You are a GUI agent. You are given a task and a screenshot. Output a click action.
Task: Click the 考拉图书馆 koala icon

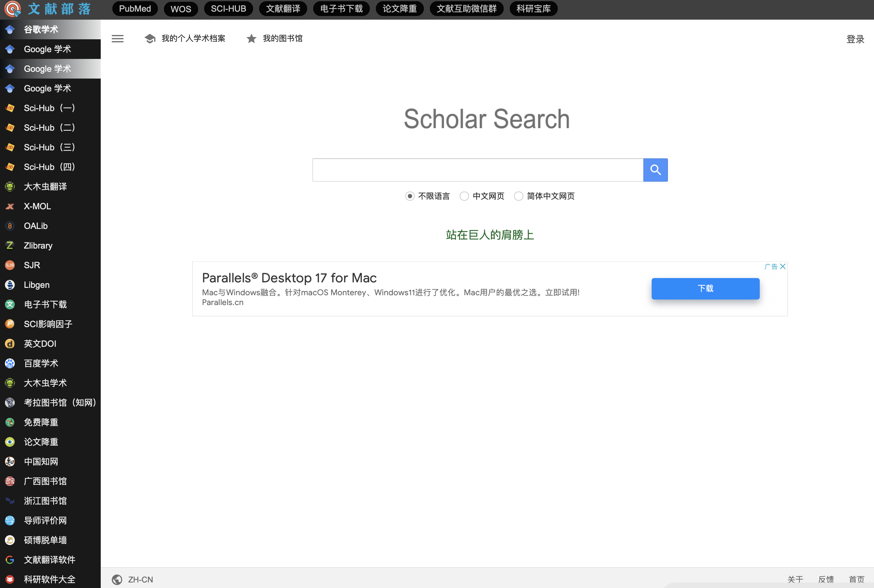coord(10,402)
